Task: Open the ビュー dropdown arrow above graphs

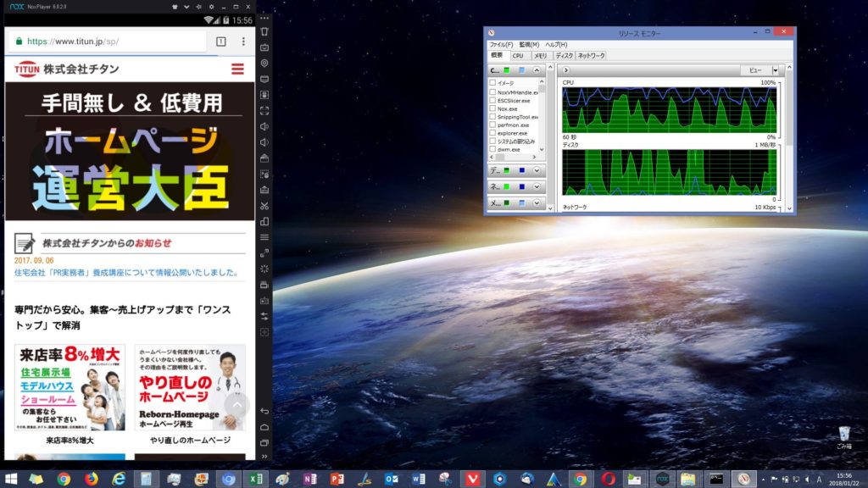Action: (775, 70)
